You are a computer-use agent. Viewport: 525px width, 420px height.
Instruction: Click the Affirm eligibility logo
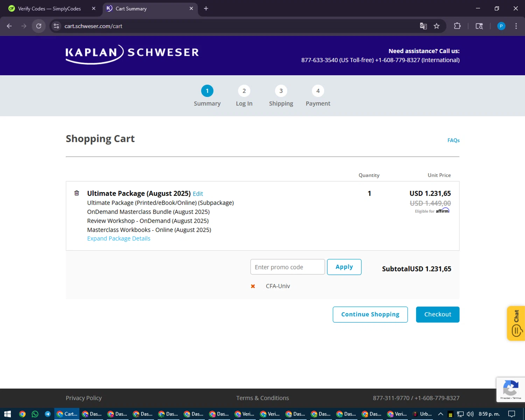pyautogui.click(x=442, y=211)
